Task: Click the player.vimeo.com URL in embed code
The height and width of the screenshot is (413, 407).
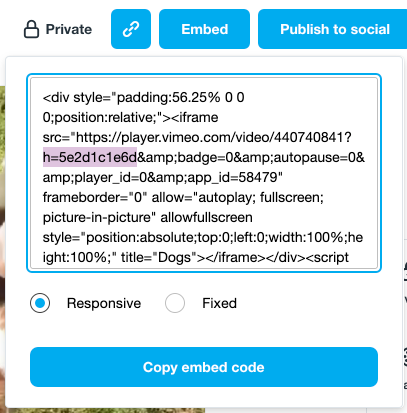Action: (x=214, y=137)
